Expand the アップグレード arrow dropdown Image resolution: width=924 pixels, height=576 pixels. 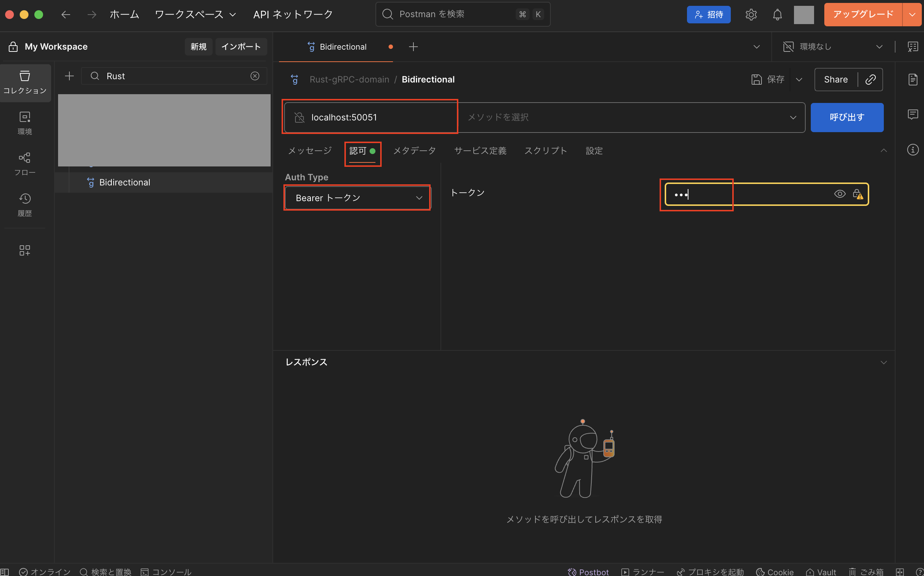[x=912, y=15]
